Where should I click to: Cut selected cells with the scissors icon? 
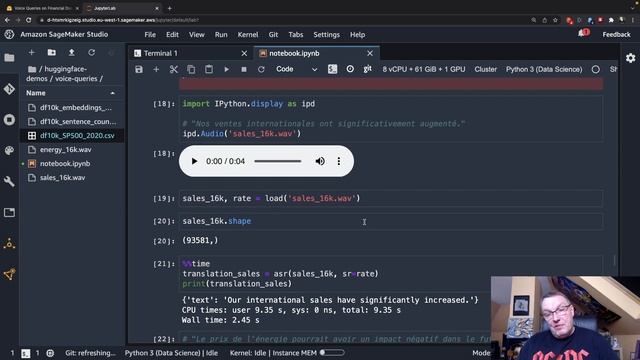tap(174, 69)
